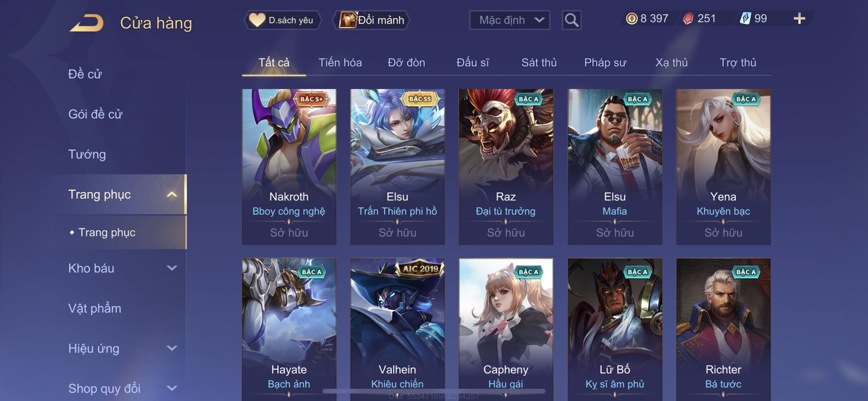Go to Tướng in the sidebar
The height and width of the screenshot is (401, 868).
[87, 154]
